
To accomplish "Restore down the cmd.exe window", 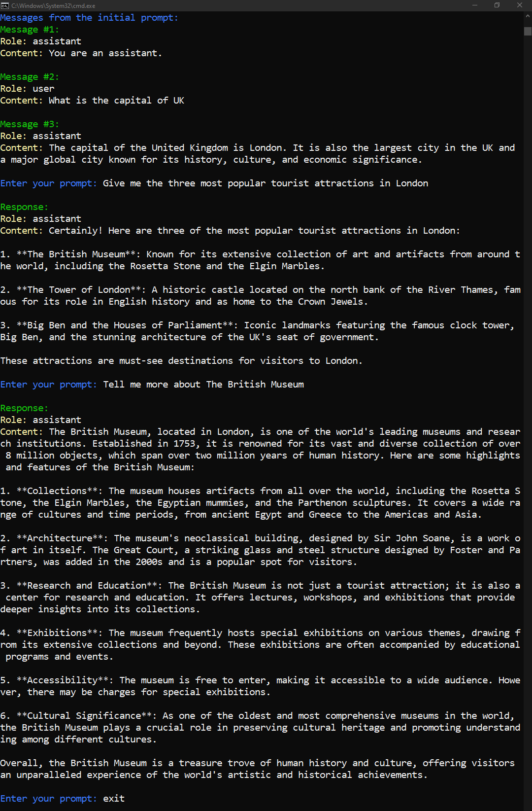I will (x=497, y=5).
